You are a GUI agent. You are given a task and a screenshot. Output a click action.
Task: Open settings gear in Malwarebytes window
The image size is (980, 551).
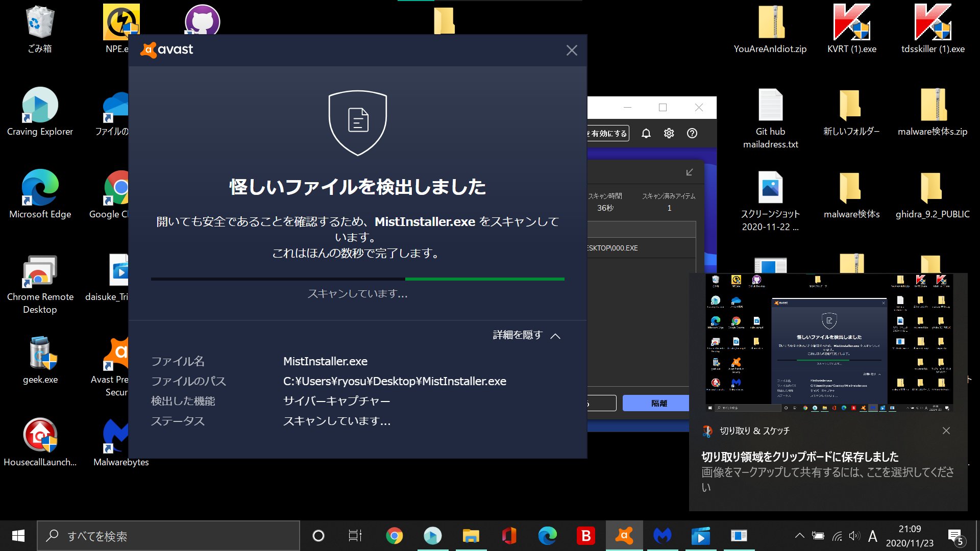pos(669,133)
